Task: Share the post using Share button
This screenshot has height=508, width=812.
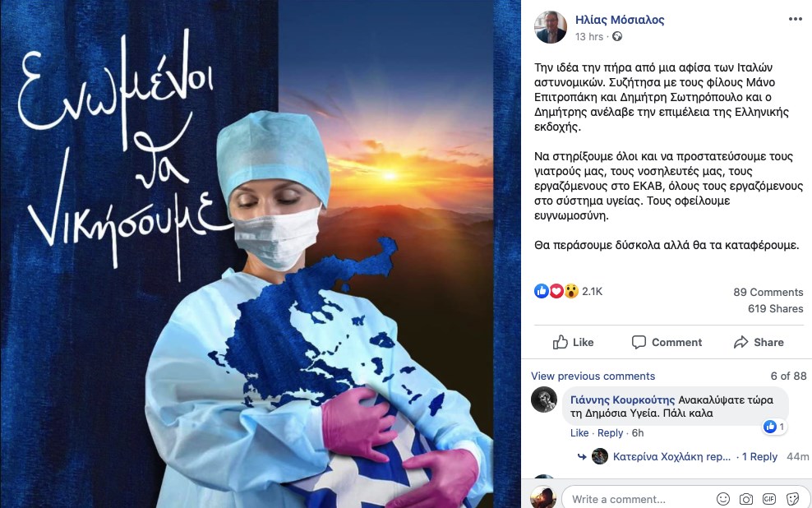Action: pyautogui.click(x=759, y=342)
